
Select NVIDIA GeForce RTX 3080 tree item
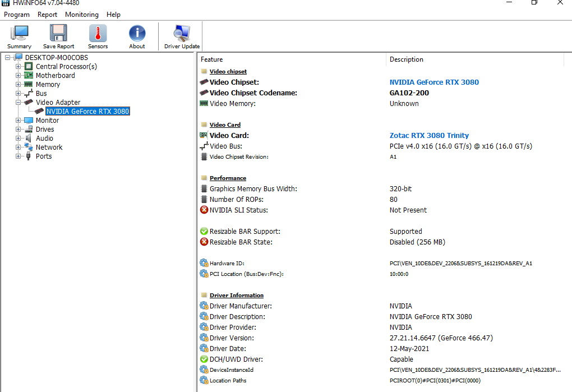point(87,111)
